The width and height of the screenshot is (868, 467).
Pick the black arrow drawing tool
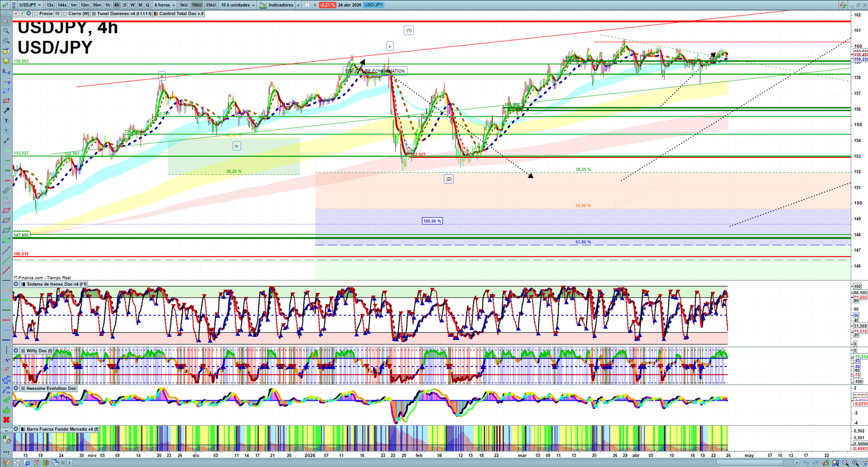click(6, 111)
